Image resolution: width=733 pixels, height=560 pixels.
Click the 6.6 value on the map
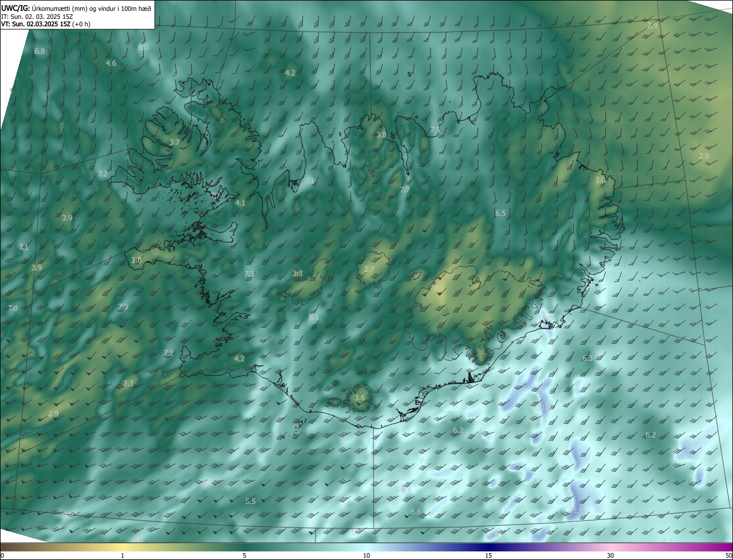pos(416,512)
